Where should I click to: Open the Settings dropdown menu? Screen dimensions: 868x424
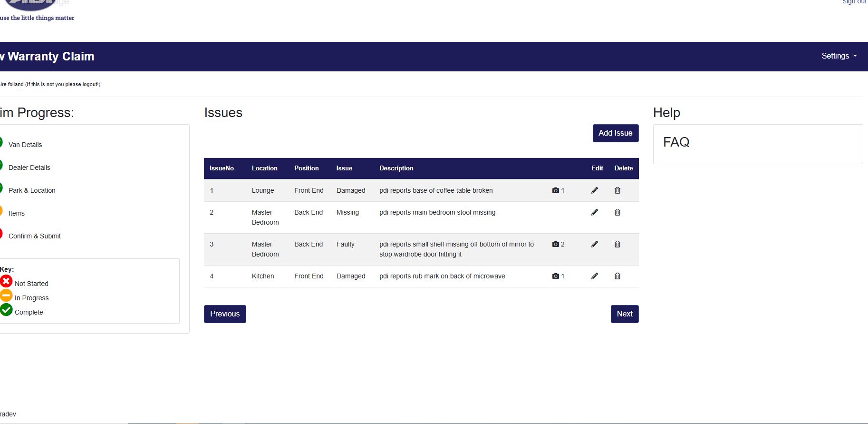click(x=839, y=56)
